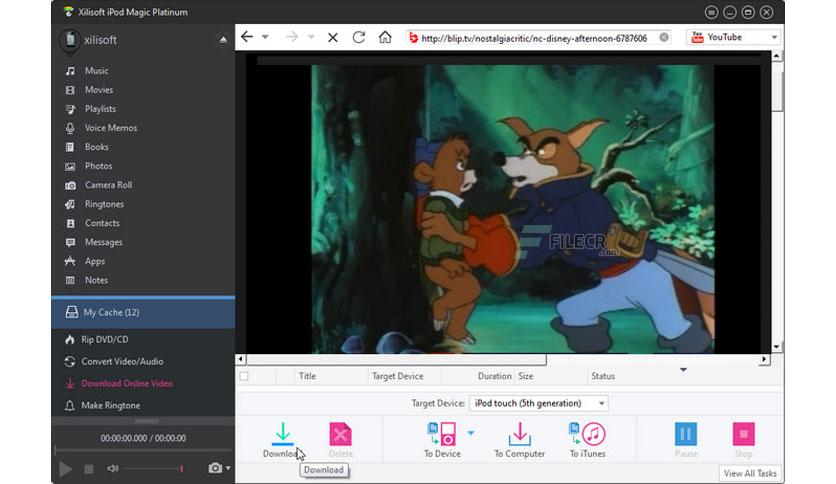Eject the xilisoft device
836x484 pixels.
223,40
